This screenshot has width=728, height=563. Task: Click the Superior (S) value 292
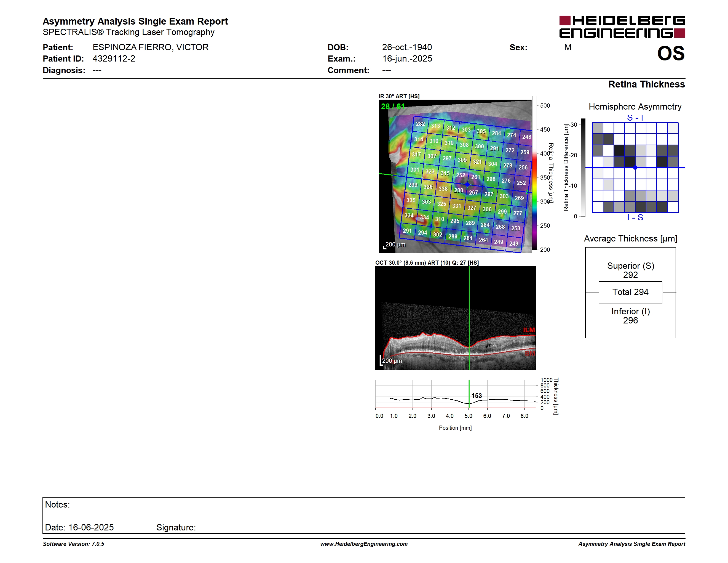[630, 275]
